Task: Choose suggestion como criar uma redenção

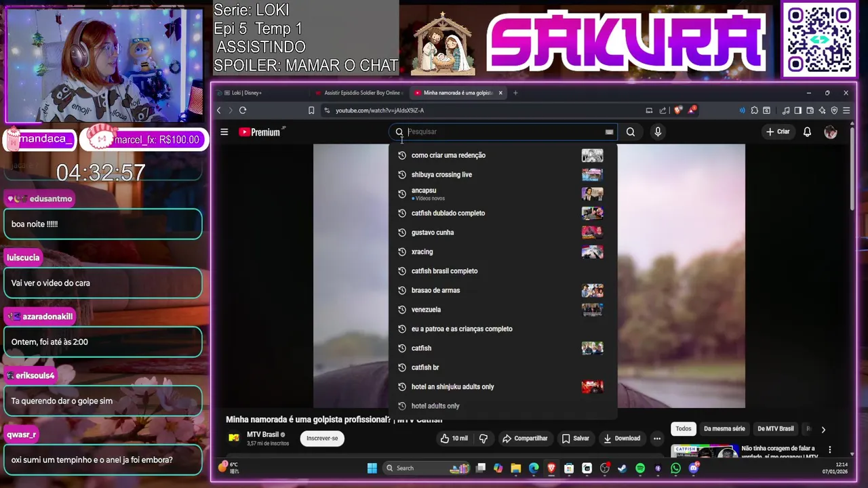Action: coord(503,155)
